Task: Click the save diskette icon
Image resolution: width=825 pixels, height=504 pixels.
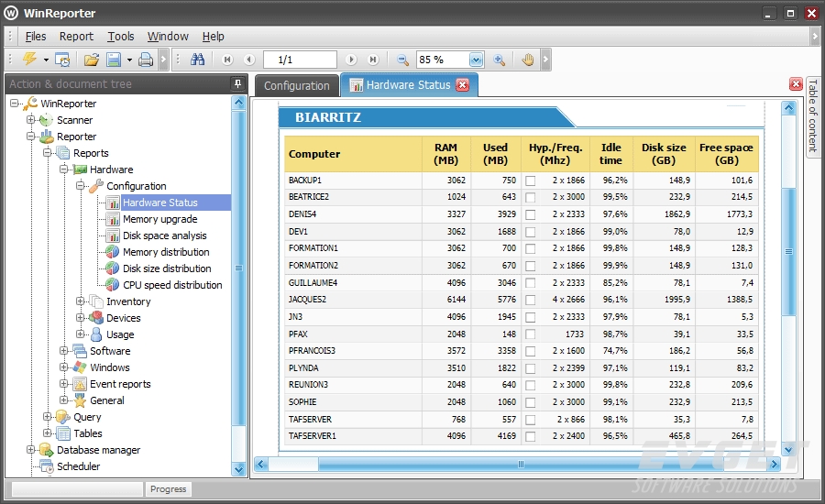Action: click(114, 60)
